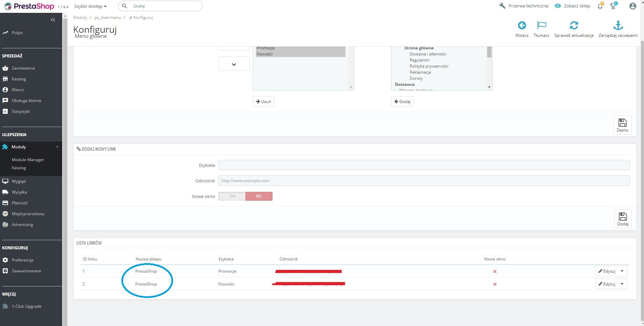Image resolution: width=644 pixels, height=326 pixels.
Task: Open the trophy achievements icon
Action: (613, 6)
